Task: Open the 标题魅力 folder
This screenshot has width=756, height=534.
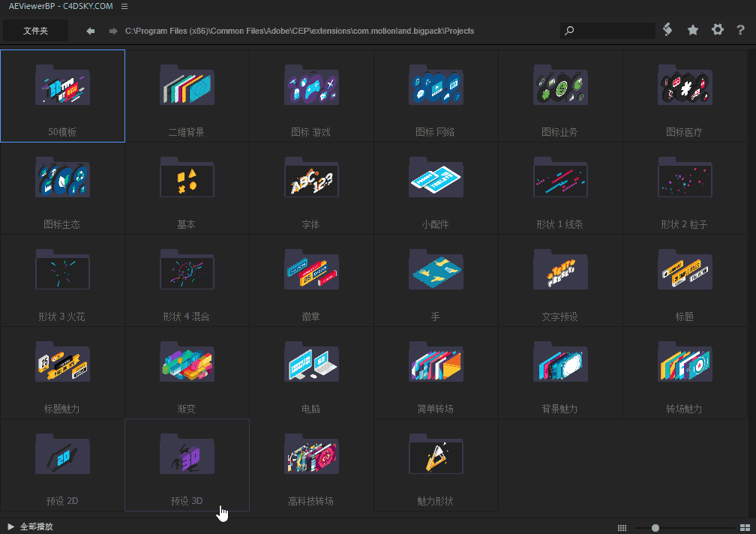Action: coord(63,373)
